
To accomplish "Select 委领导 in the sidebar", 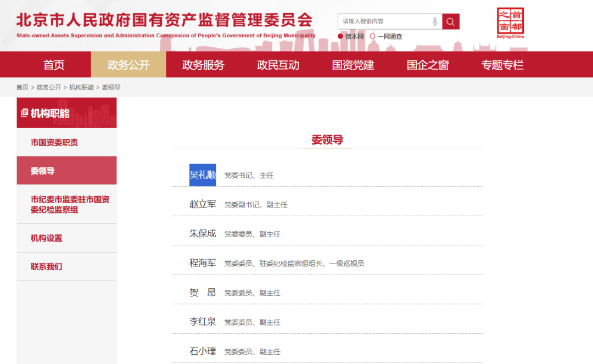I will (66, 171).
